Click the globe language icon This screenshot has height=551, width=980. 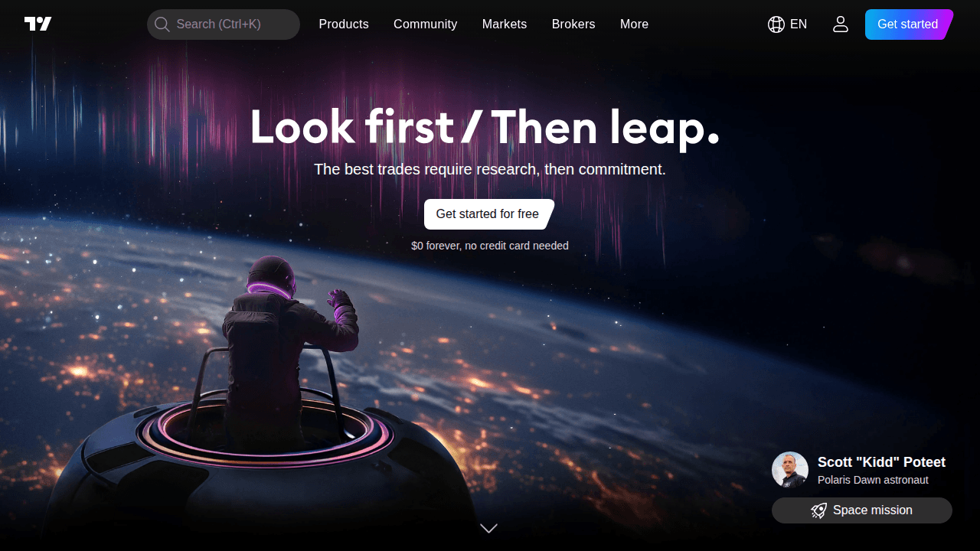(x=776, y=24)
